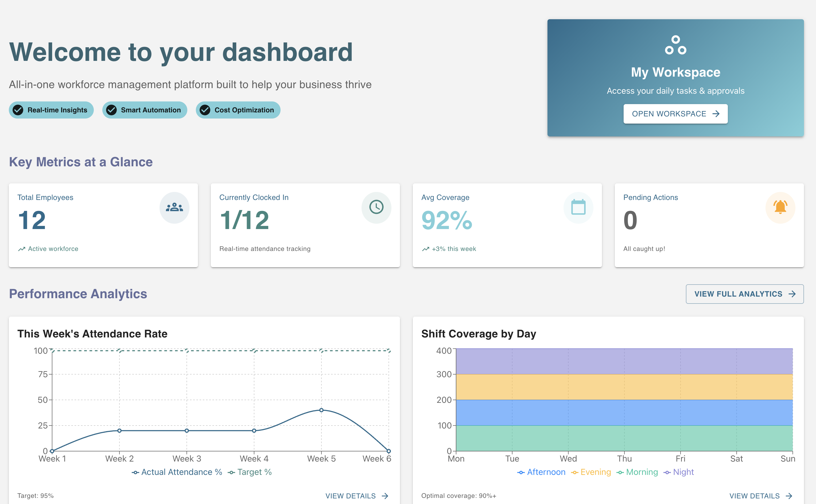The image size is (816, 504).
Task: Click the clock icon on Currently Clocked In
Action: click(376, 207)
